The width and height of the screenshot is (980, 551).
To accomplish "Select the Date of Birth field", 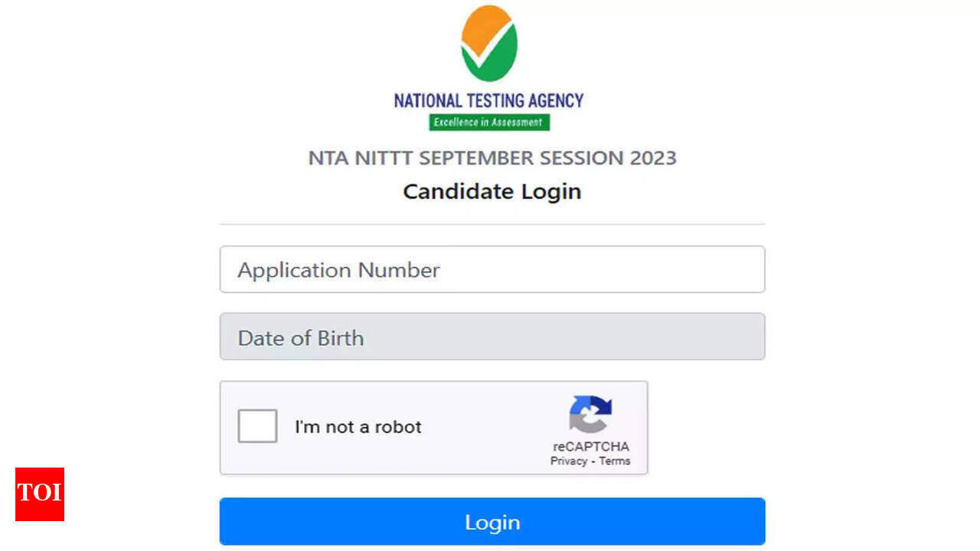I will coord(492,337).
